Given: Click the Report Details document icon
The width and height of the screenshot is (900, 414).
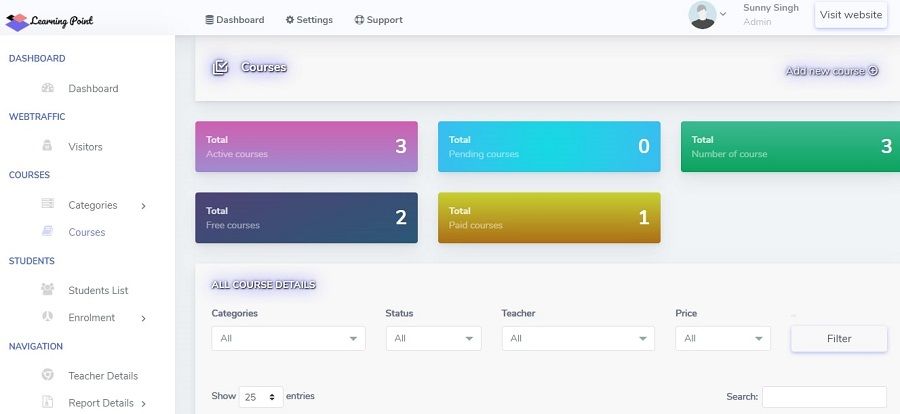Looking at the screenshot, I should [48, 401].
